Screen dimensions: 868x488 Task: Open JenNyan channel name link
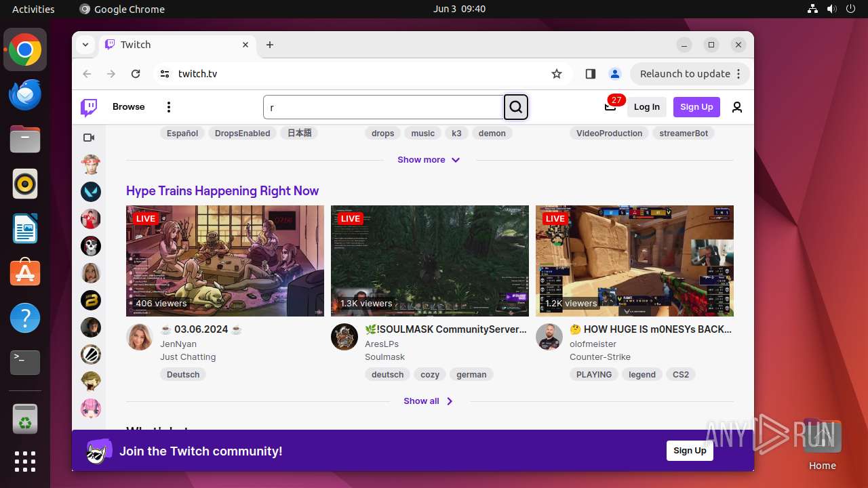pos(178,344)
